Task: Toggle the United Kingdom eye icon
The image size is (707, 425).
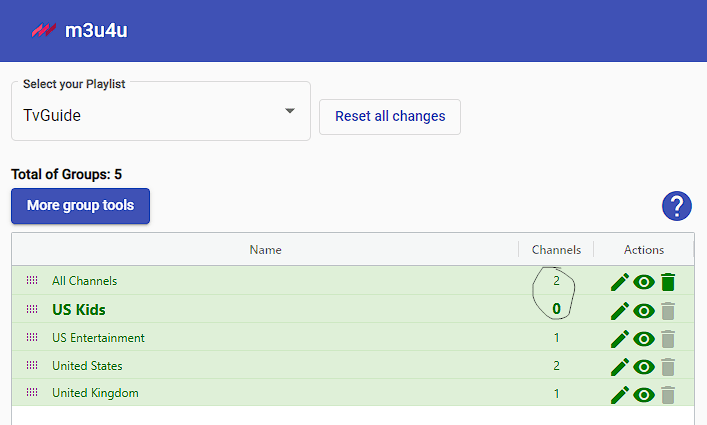Action: 644,395
